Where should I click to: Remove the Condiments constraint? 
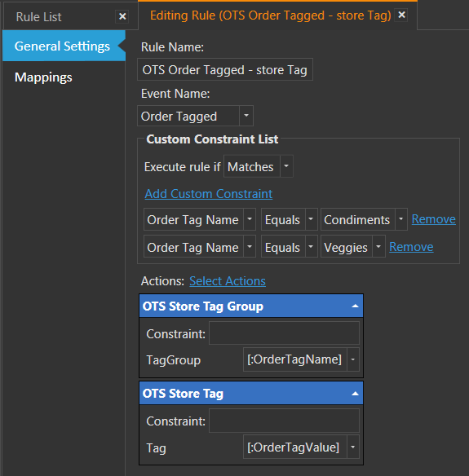coord(433,219)
